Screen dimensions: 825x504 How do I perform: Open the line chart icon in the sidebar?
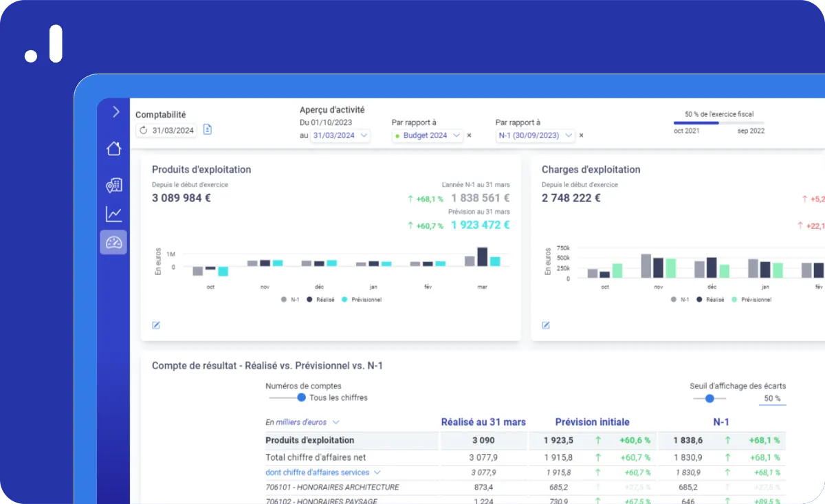click(x=113, y=214)
